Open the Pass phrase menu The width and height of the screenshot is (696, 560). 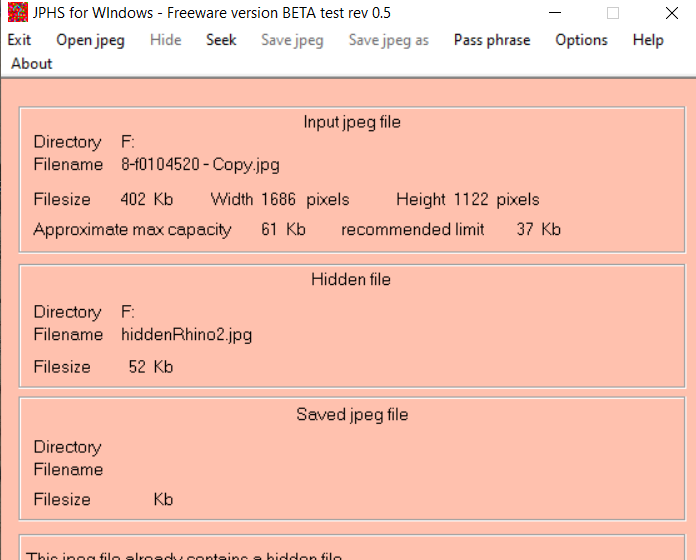pyautogui.click(x=492, y=40)
